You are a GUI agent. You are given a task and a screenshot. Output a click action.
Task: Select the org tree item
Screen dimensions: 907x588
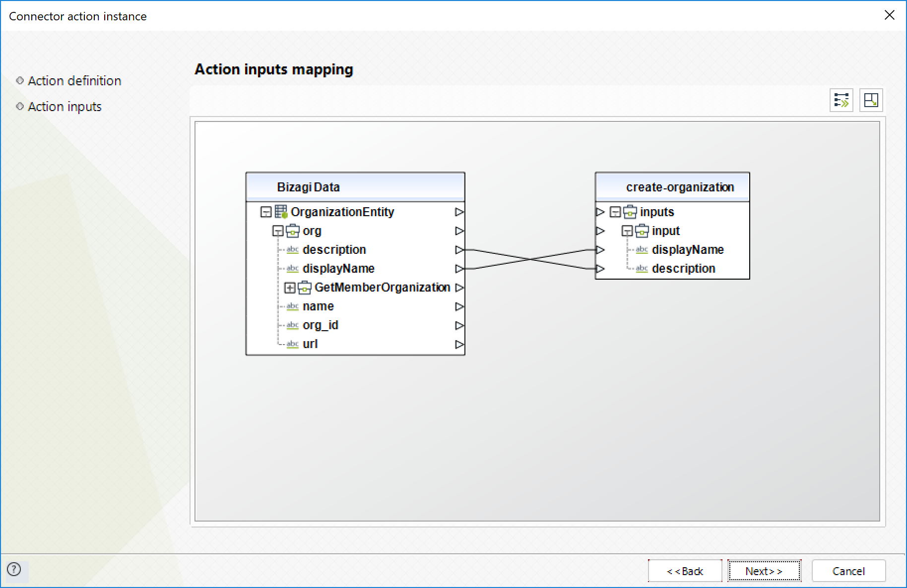[312, 231]
